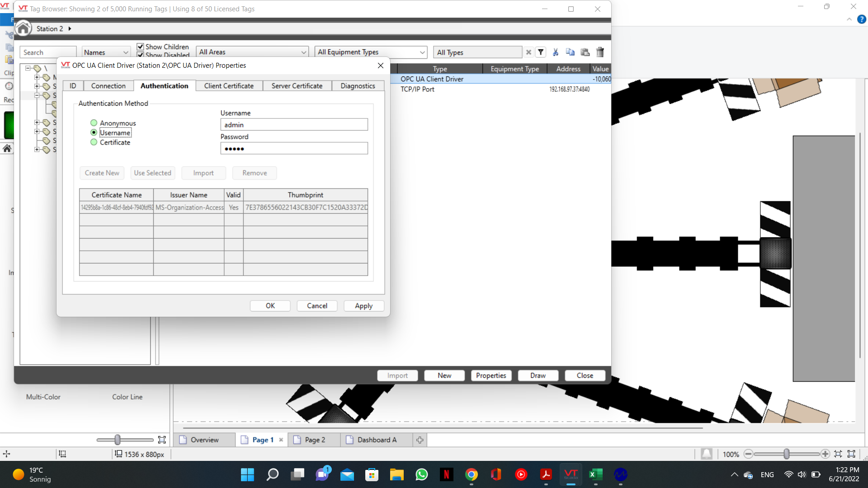Toggle the Show Children checkbox
Screen dimensions: 868x488
(141, 47)
